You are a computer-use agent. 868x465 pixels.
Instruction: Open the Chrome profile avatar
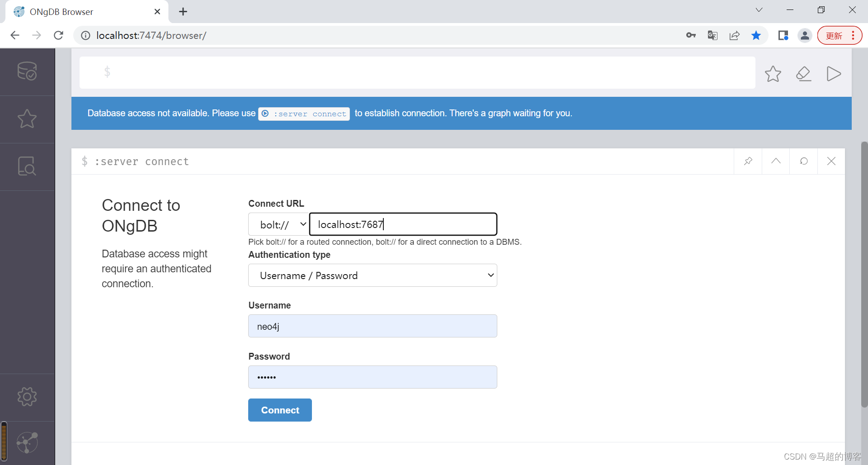pos(805,35)
